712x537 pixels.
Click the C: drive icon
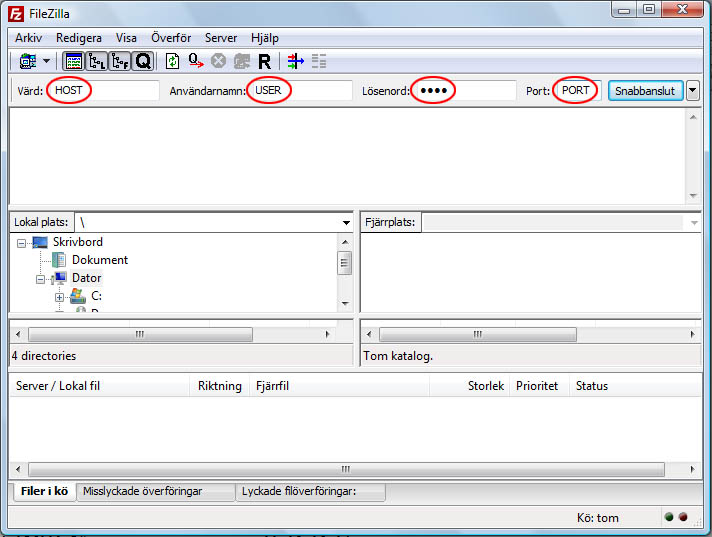[78, 296]
